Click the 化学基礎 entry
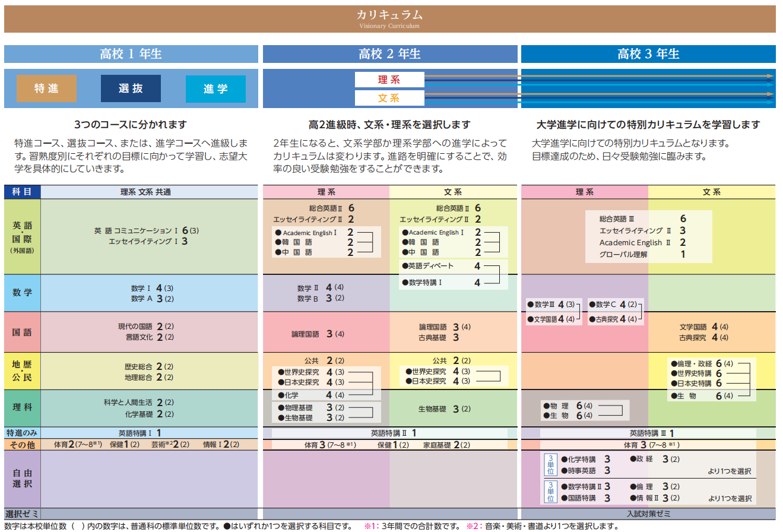Viewport: 783px width, 532px height. [x=149, y=414]
